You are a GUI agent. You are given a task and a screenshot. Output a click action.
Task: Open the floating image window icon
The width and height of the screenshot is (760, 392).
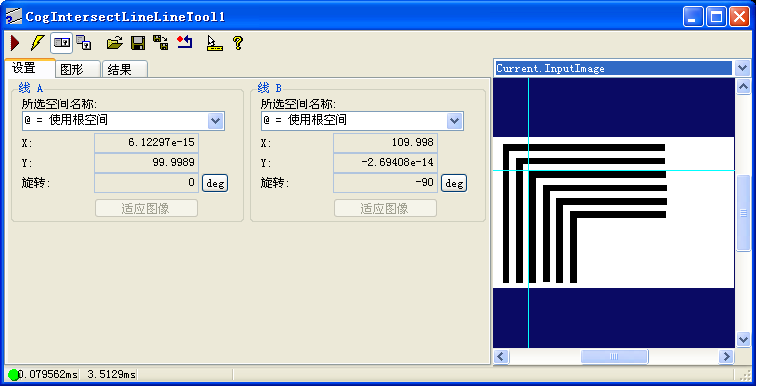(84, 43)
